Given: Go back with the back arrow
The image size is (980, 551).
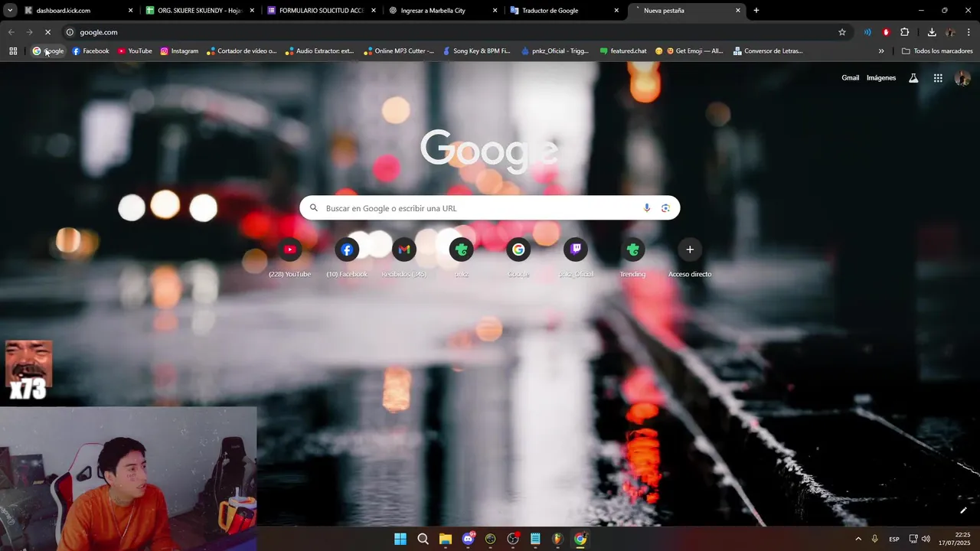Looking at the screenshot, I should click(11, 32).
